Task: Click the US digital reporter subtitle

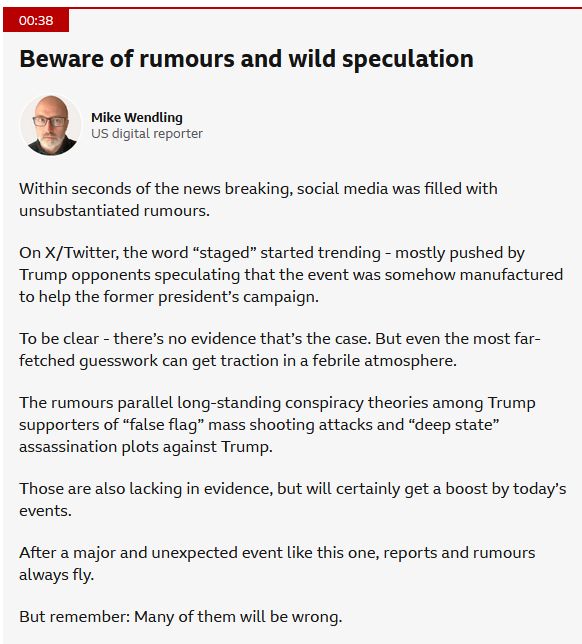Action: point(147,133)
